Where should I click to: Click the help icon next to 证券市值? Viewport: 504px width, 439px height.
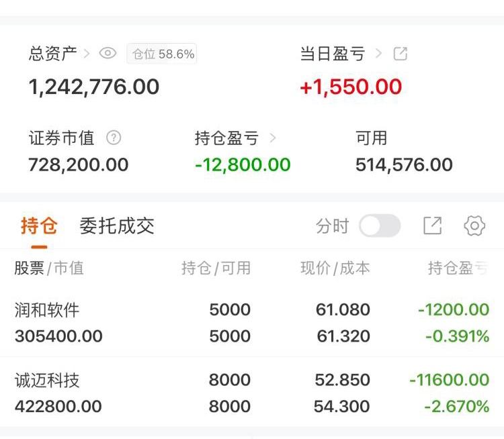point(114,138)
